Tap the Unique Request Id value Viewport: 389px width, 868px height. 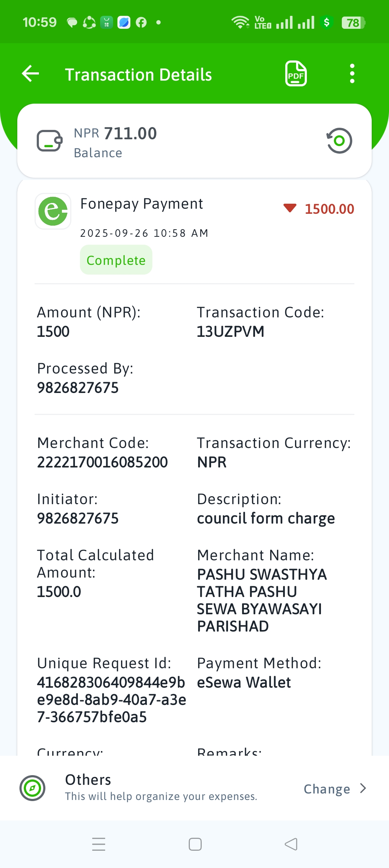(111, 700)
